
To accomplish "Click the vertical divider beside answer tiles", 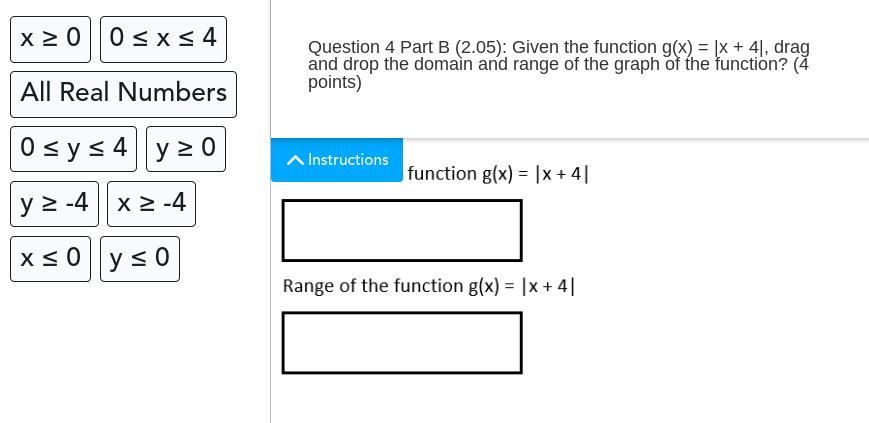I will coord(270,330).
